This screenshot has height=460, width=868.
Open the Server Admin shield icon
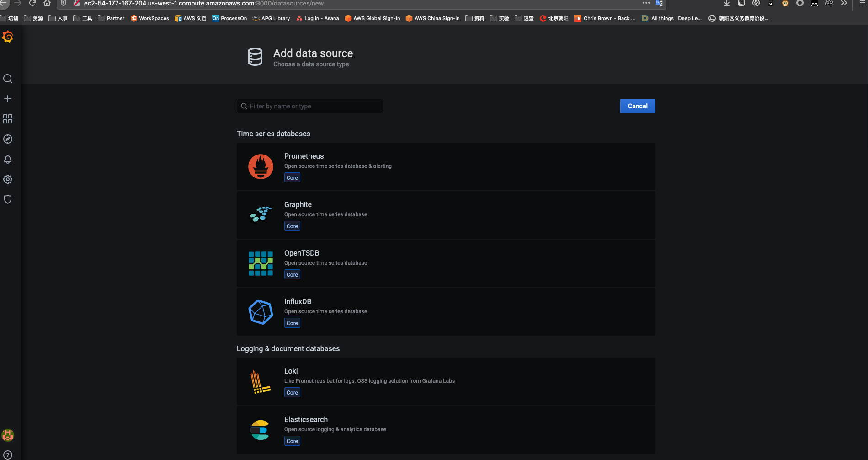pyautogui.click(x=8, y=199)
